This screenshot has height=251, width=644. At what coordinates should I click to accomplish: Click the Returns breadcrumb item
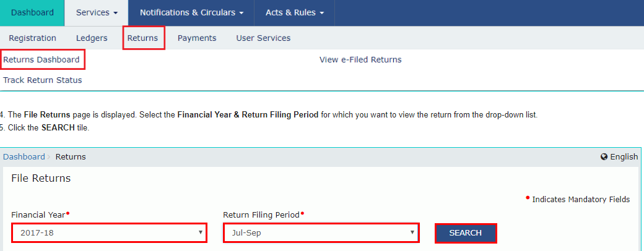(x=71, y=157)
